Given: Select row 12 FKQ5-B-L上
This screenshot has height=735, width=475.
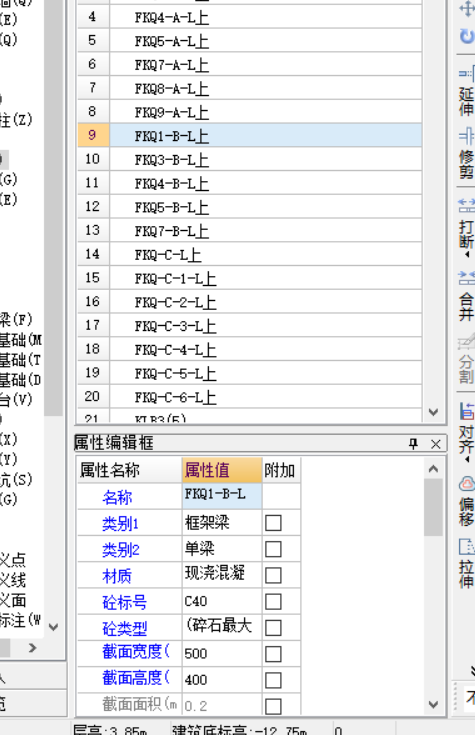Looking at the screenshot, I should point(249,207).
